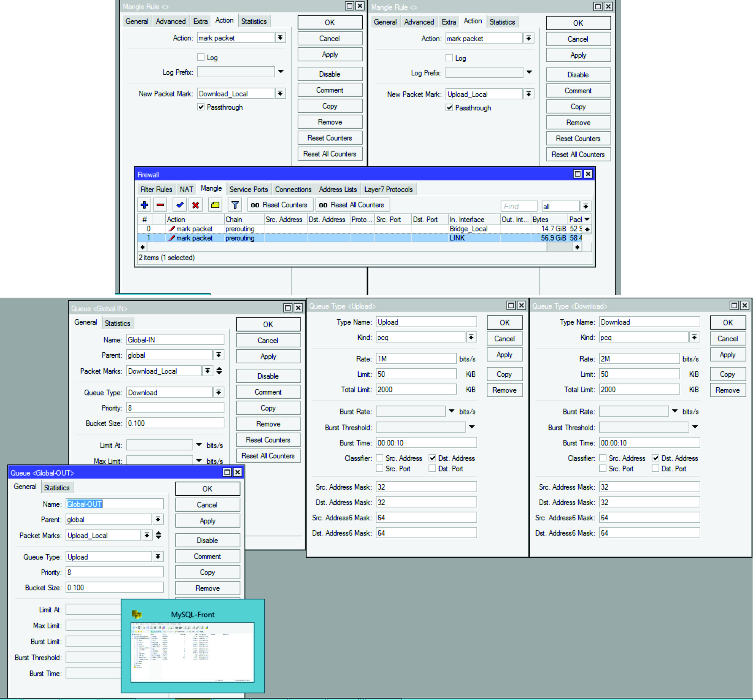
Task: Open Queue Type dropdown in Global-OUT window
Action: [x=158, y=556]
